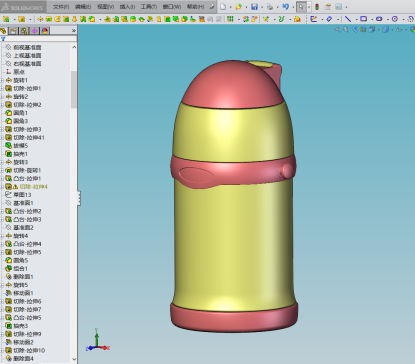This screenshot has height=364, width=415.
Task: Select the 切除-拉伸10 feature
Action: (29, 350)
